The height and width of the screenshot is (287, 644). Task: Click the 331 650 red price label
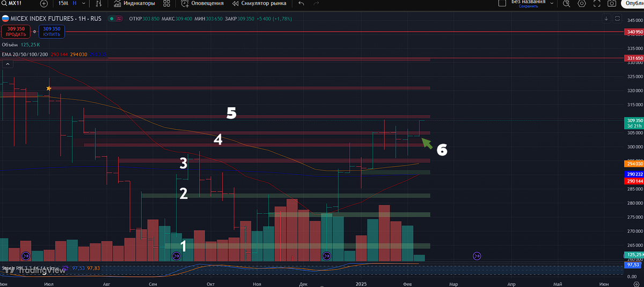[634, 58]
